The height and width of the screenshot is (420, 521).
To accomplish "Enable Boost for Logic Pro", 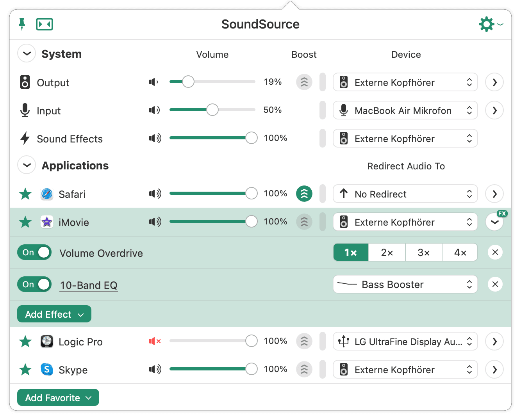I will pyautogui.click(x=304, y=341).
